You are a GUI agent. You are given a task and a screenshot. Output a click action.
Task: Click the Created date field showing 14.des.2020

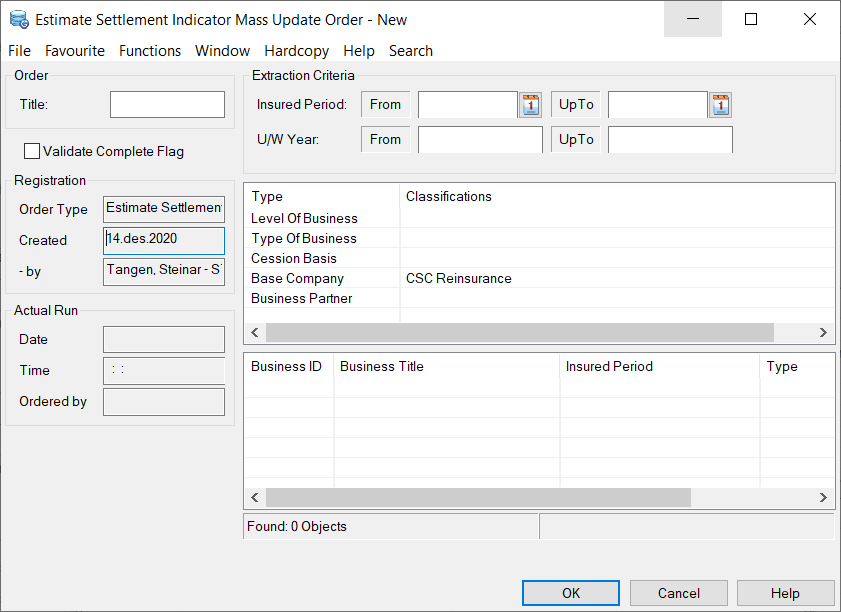tap(163, 240)
